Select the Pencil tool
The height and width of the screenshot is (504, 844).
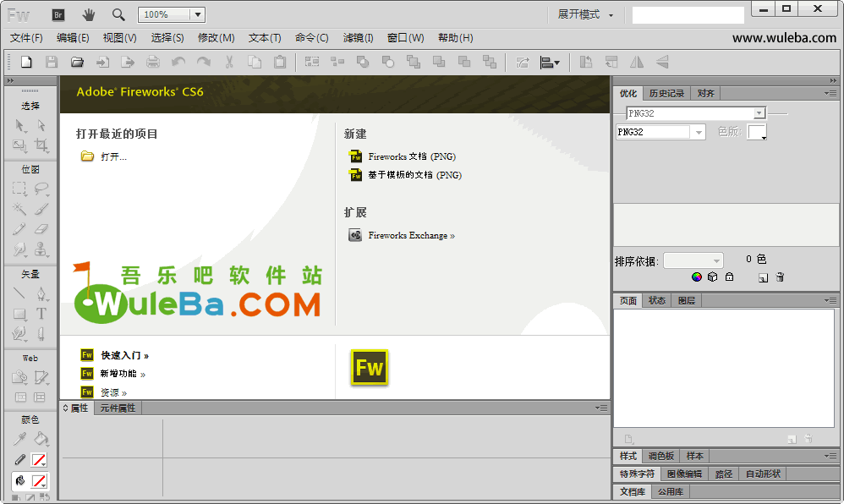tap(19, 229)
